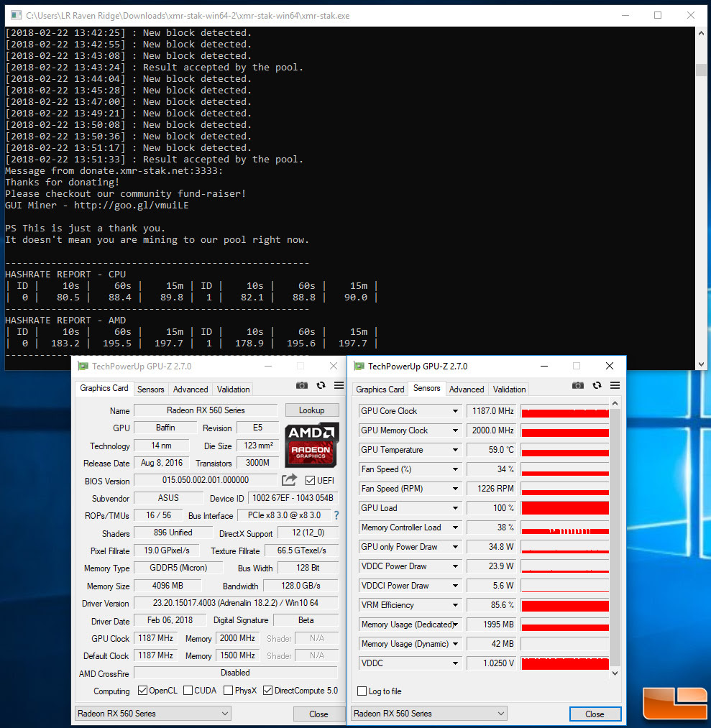Click the Radeon RX 560 Series name field
This screenshot has width=711, height=728.
[x=206, y=410]
